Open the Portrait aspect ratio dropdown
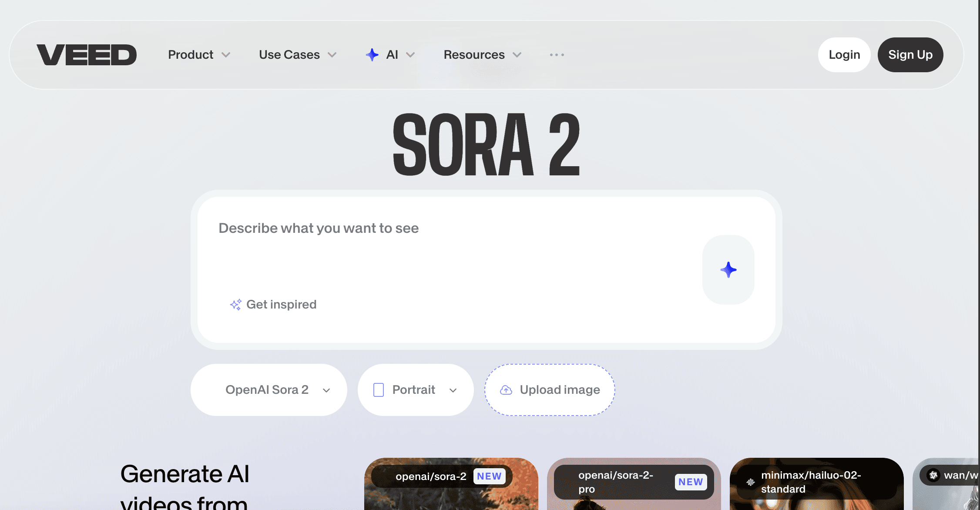980x510 pixels. pyautogui.click(x=416, y=390)
